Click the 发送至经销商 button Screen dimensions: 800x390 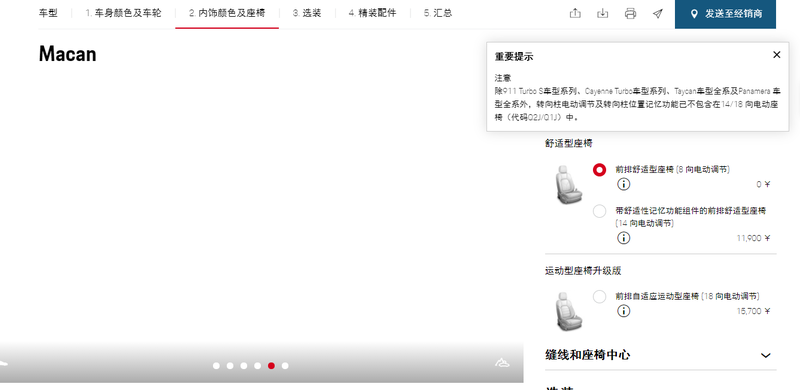click(725, 14)
